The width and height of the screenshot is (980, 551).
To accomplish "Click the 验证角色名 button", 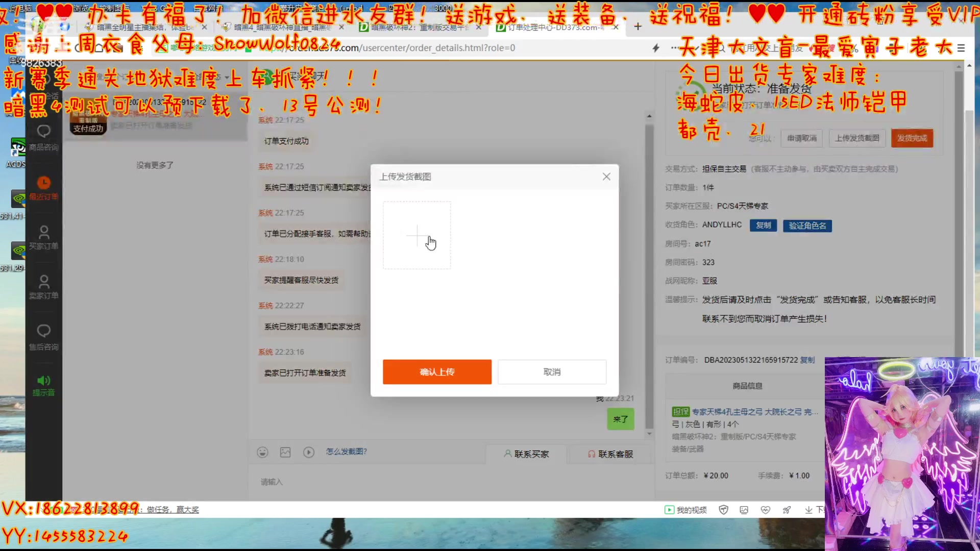I will point(807,226).
